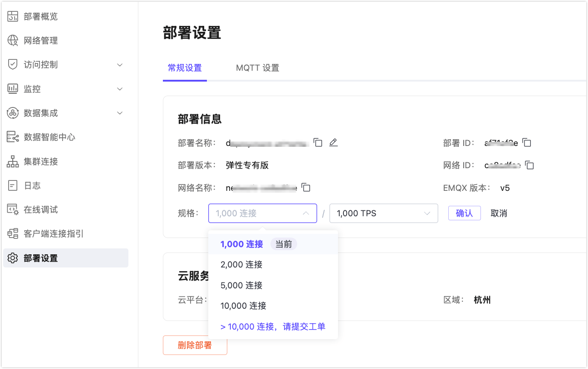Image resolution: width=588 pixels, height=369 pixels.
Task: Switch to MQTT 设置 tab
Action: pos(258,68)
